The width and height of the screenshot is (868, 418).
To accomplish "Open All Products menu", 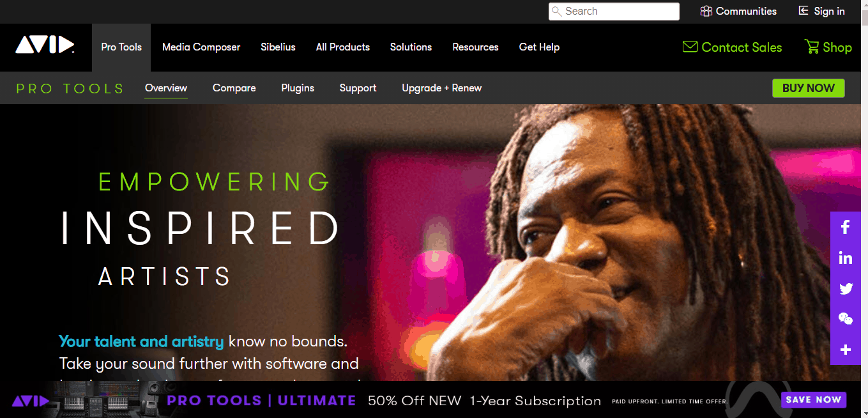I will [343, 47].
